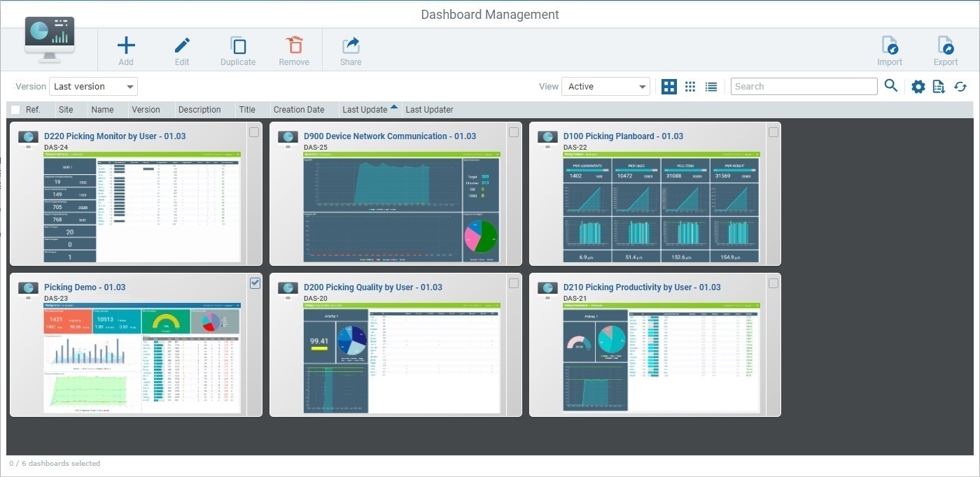Click the Add dashboard icon
Image resolution: width=980 pixels, height=477 pixels.
point(126,45)
